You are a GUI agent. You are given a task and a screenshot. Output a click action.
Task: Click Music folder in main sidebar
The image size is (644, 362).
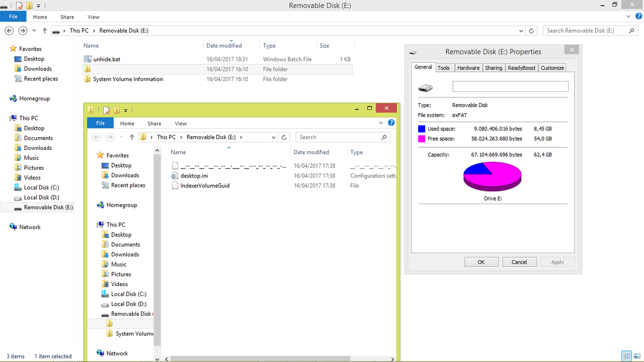[x=27, y=158]
